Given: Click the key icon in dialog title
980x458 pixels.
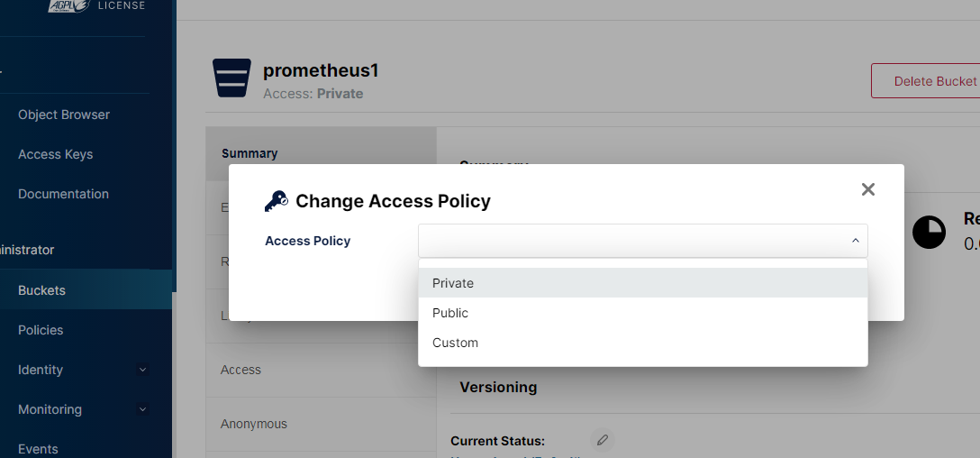Looking at the screenshot, I should 276,201.
